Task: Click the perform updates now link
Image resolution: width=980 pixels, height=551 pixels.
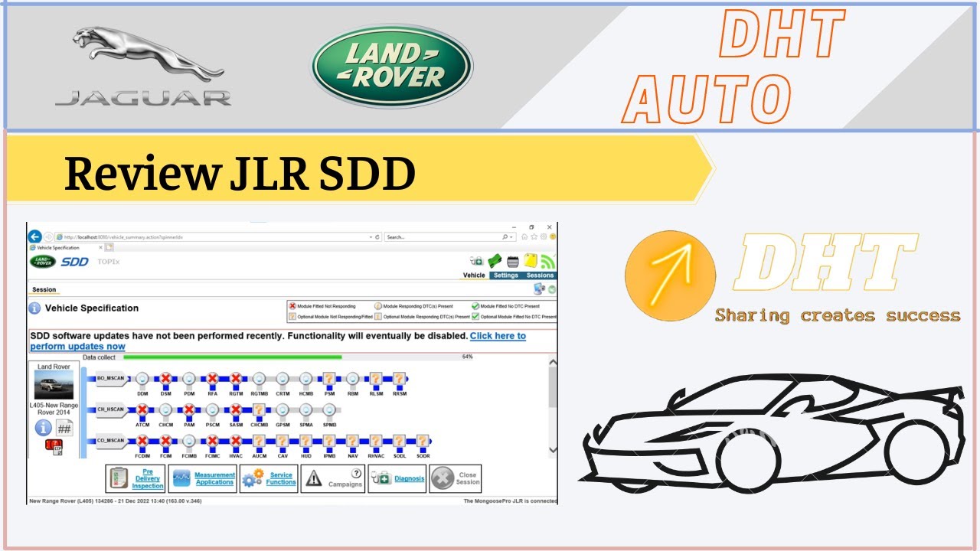Action: click(x=278, y=341)
